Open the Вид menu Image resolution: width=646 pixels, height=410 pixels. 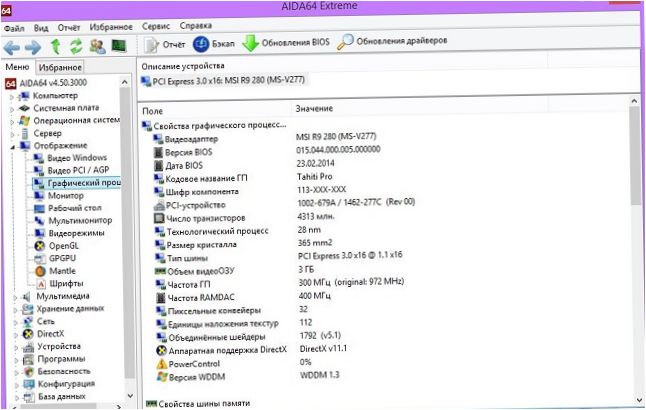(41, 28)
